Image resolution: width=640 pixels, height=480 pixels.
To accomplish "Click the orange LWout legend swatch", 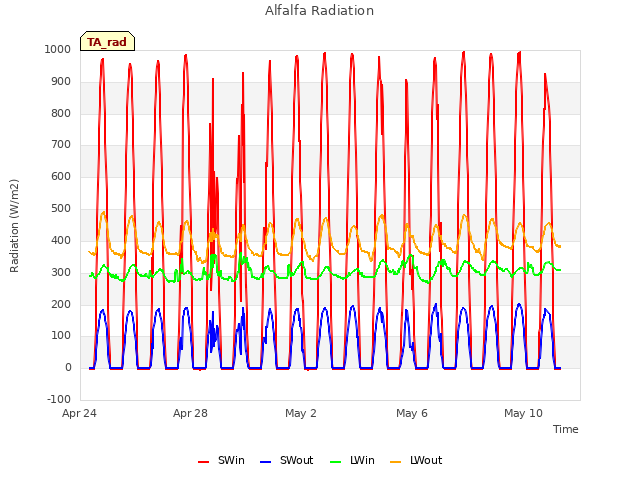I will 396,462.
